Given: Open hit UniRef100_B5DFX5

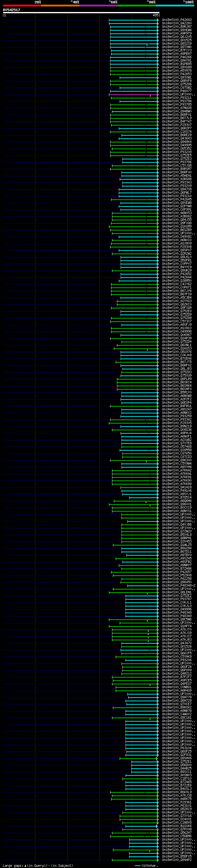Looking at the screenshot, I should (177, 857).
